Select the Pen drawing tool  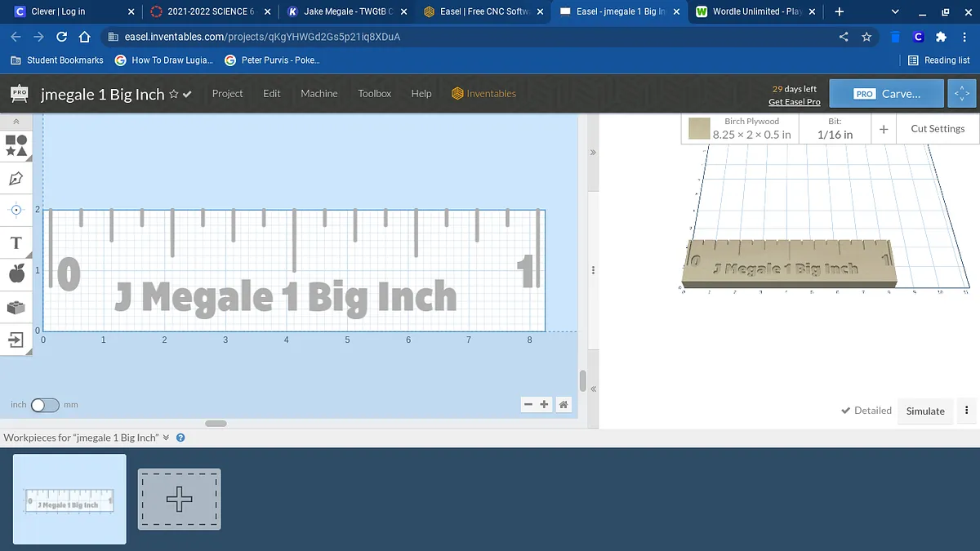[x=16, y=178]
